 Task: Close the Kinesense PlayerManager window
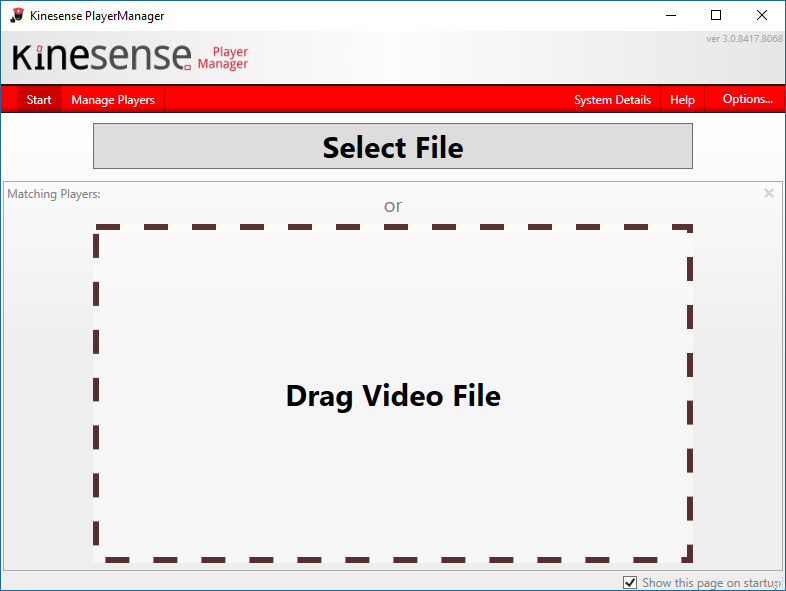[762, 15]
